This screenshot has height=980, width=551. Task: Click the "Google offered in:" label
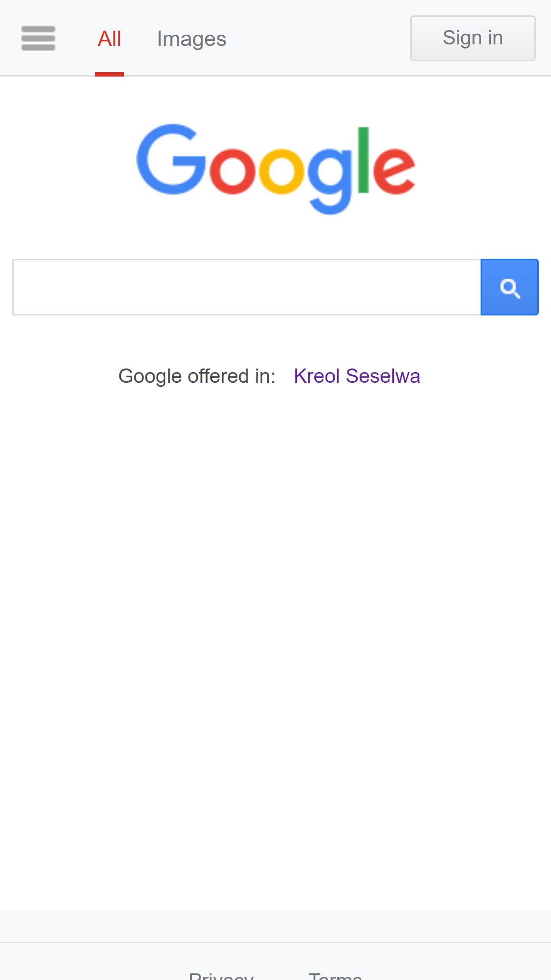[x=197, y=376]
